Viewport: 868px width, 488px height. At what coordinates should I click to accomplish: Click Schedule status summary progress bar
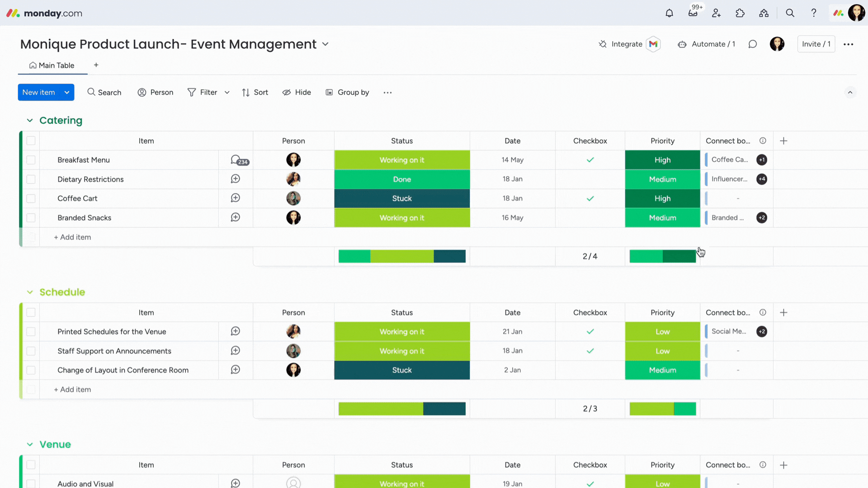coord(402,408)
